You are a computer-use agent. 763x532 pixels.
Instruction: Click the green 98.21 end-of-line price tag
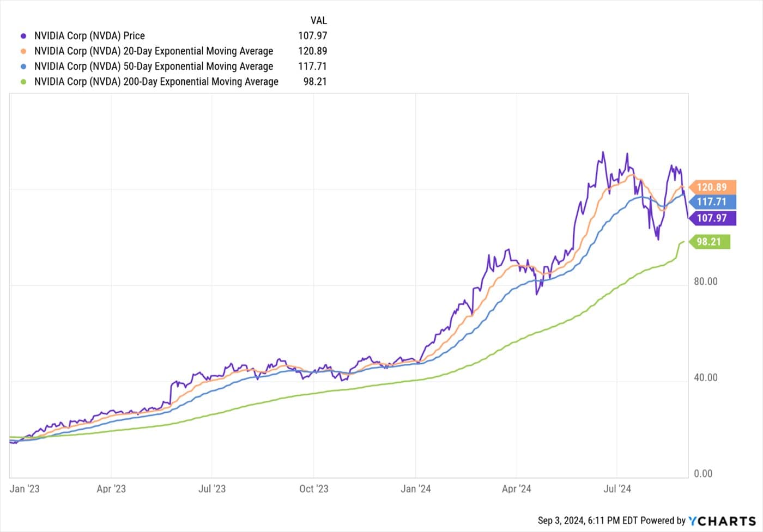coord(709,242)
